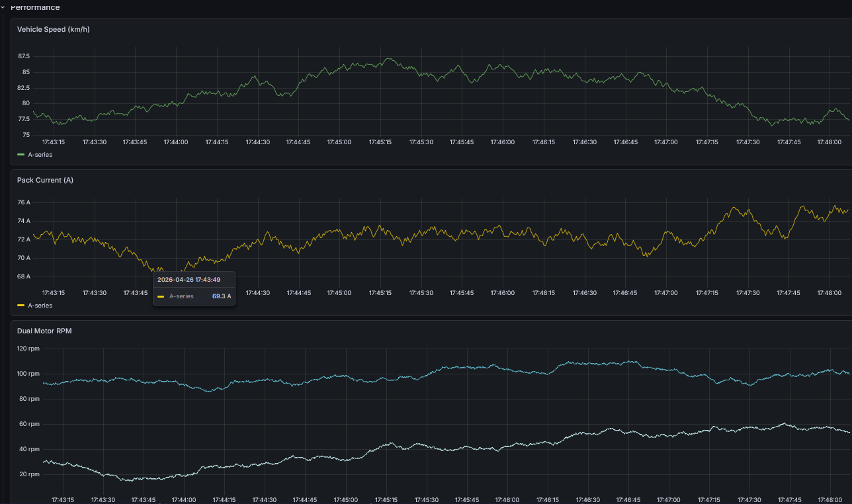Click the 82.5 y-axis label
The width and height of the screenshot is (852, 504).
24,88
